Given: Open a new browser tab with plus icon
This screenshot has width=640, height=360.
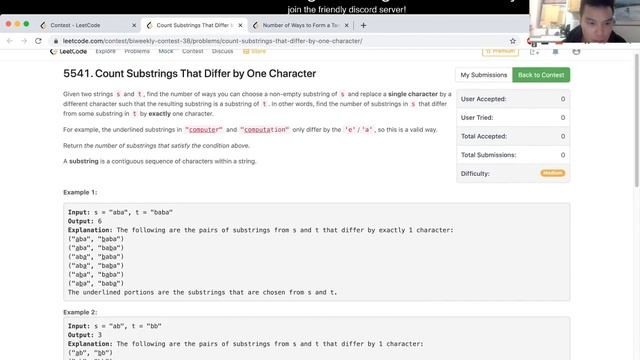Looking at the screenshot, I should 363,25.
